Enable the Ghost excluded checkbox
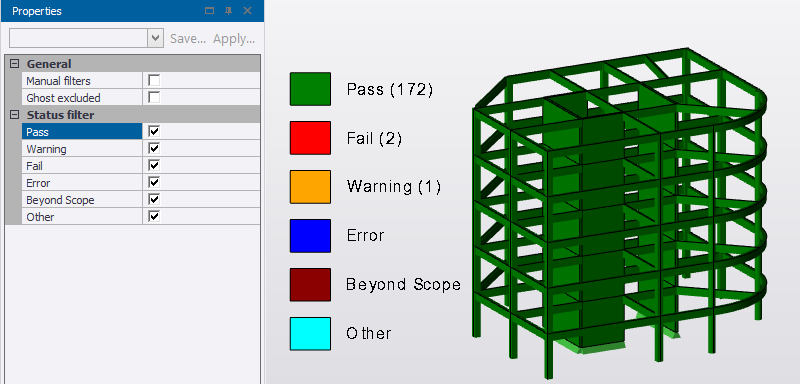The image size is (800, 384). point(154,97)
